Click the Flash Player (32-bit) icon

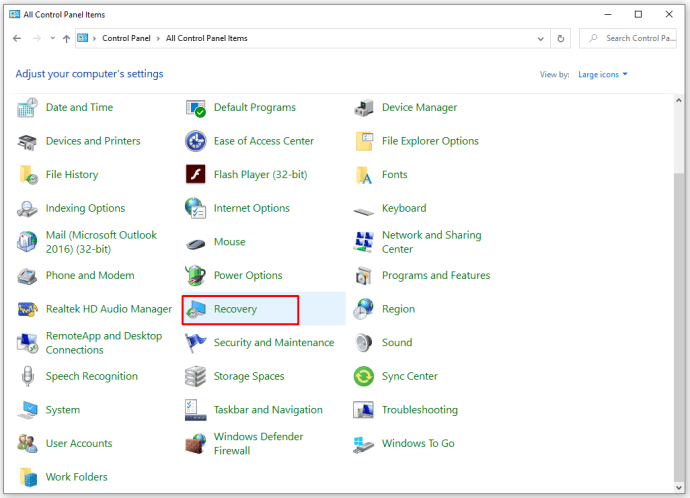(x=195, y=175)
